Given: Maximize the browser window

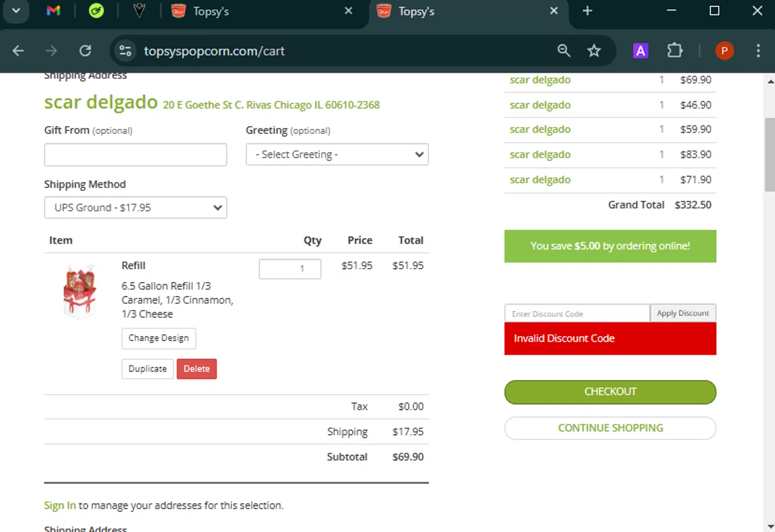Looking at the screenshot, I should click(715, 10).
